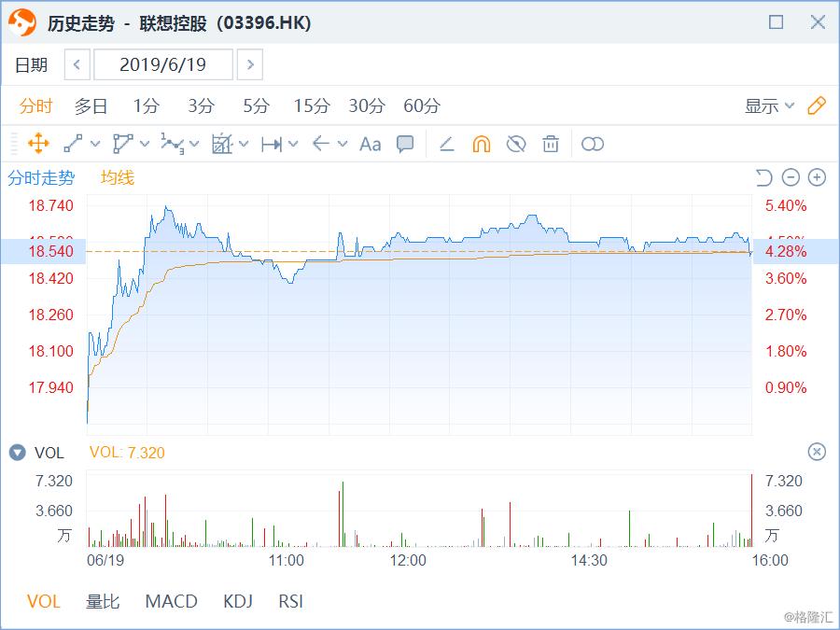840x630 pixels.
Task: Open line tool options dropdown arrow
Action: (x=95, y=144)
